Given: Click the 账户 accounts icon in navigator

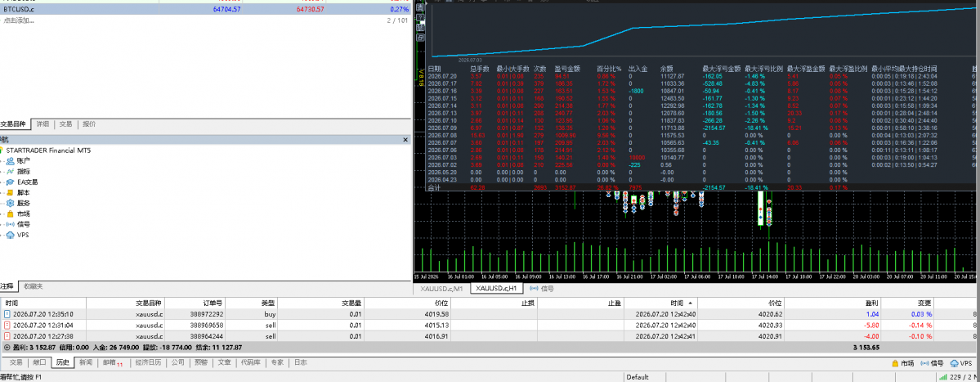Looking at the screenshot, I should click(x=11, y=160).
